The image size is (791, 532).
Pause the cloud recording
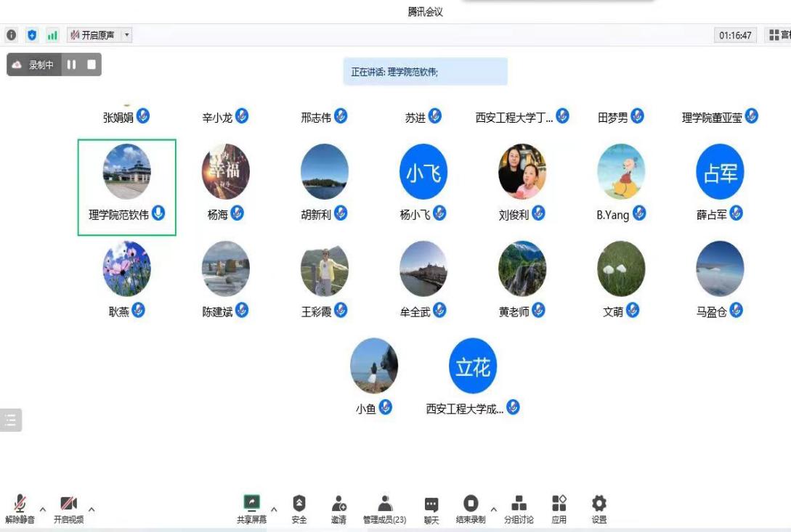(72, 65)
